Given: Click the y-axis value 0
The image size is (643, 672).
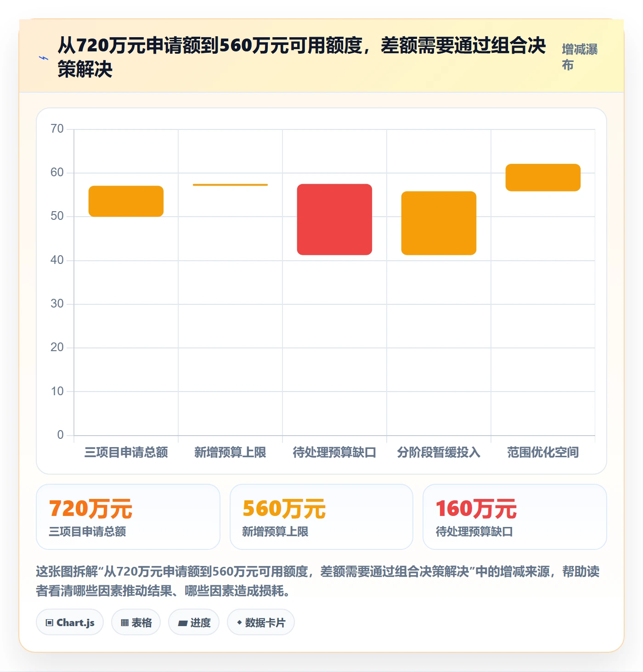Looking at the screenshot, I should coord(60,435).
